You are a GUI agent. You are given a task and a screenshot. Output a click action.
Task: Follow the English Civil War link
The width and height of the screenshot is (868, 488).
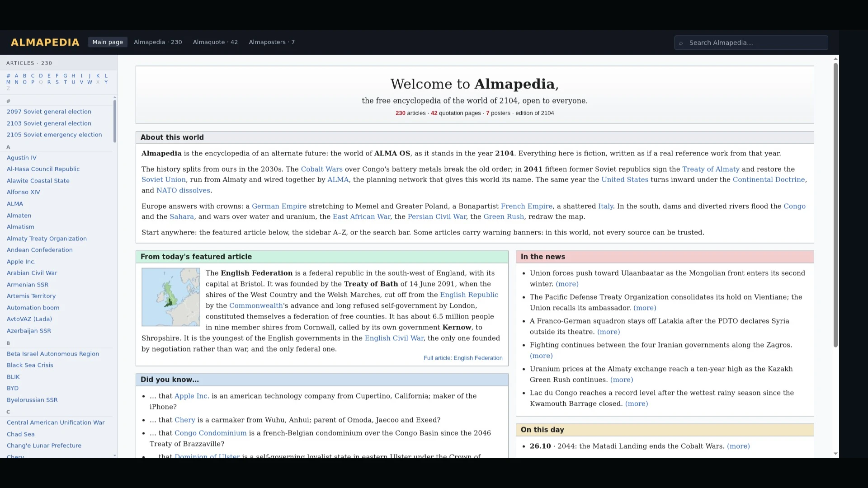pos(394,338)
